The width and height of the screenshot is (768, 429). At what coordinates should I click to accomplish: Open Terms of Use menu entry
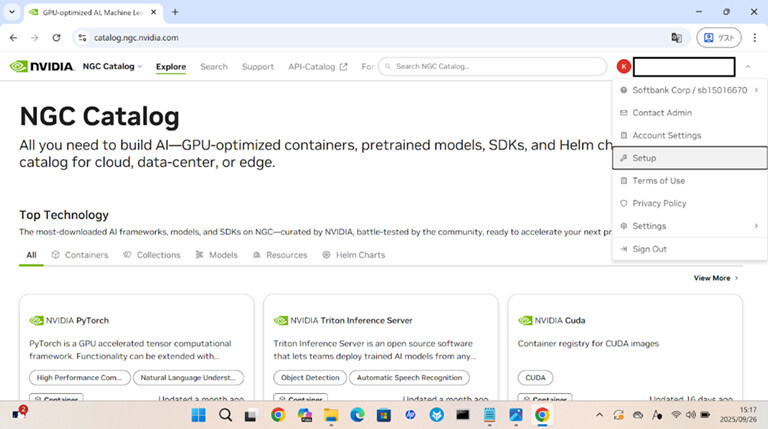click(690, 181)
